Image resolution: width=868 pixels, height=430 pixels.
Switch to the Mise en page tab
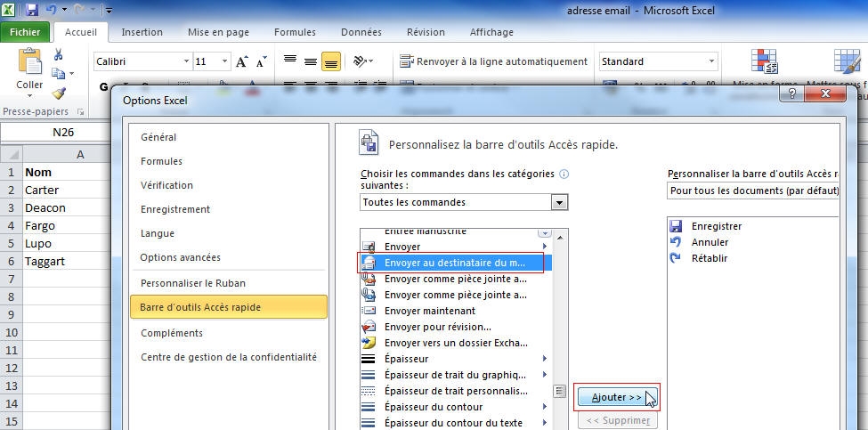[218, 32]
